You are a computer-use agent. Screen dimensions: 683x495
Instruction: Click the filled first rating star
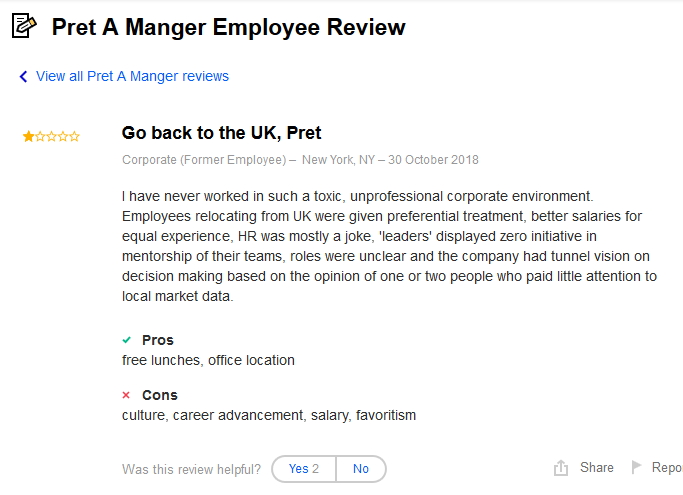(28, 137)
